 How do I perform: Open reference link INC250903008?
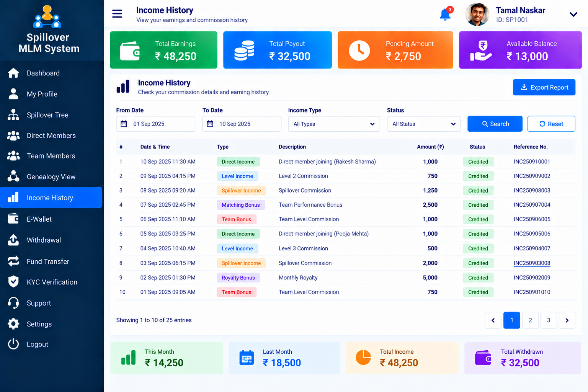(x=532, y=263)
